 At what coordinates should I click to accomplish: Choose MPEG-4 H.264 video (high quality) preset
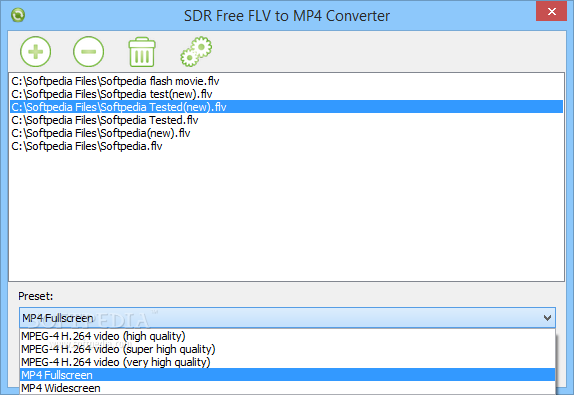(287, 336)
